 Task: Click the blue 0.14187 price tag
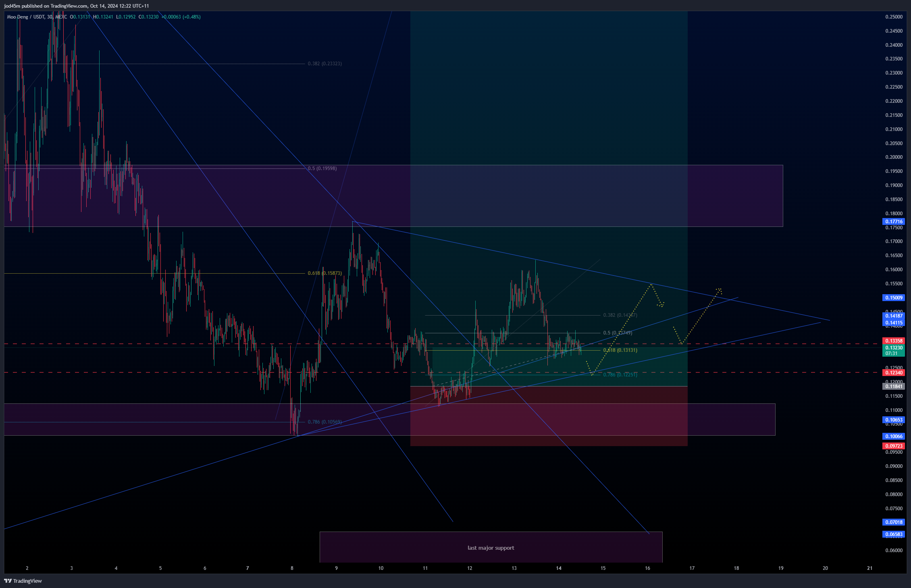point(894,316)
